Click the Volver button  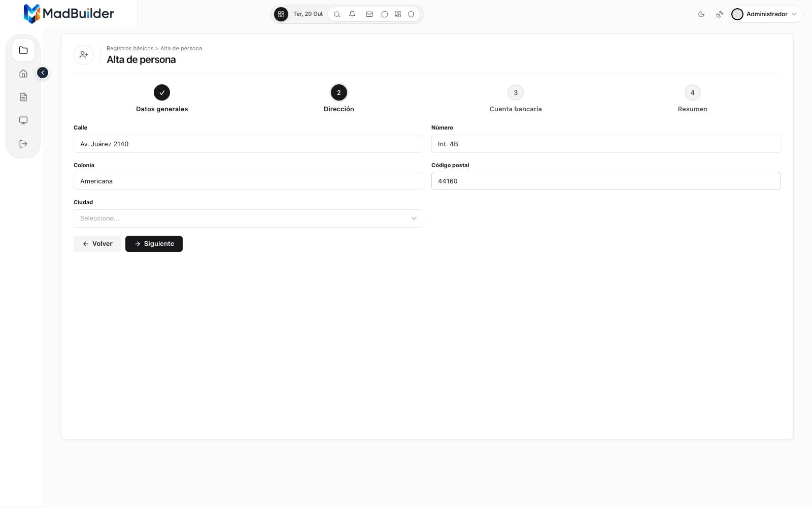tap(97, 244)
